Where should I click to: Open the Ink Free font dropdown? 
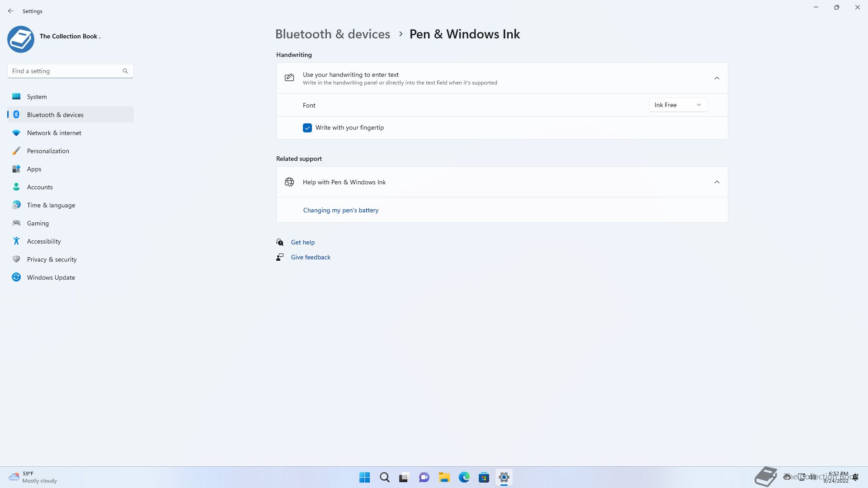(678, 105)
